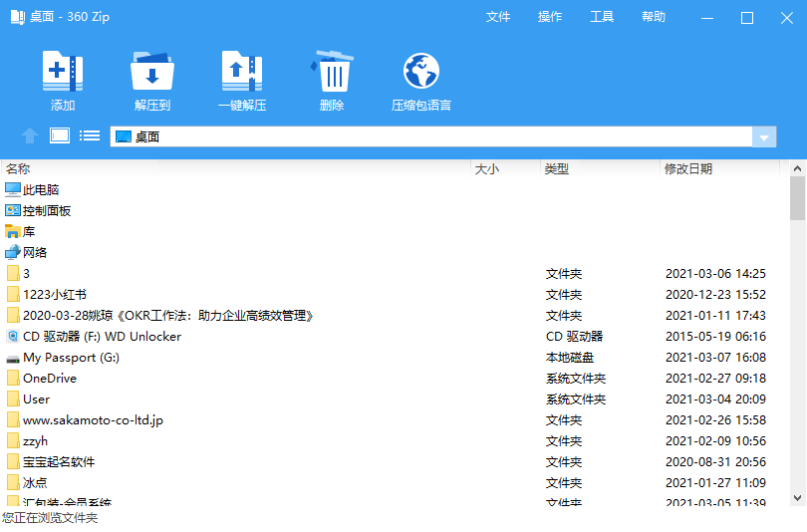This screenshot has height=532, width=807.
Task: Open the 工具 menu
Action: 602,17
